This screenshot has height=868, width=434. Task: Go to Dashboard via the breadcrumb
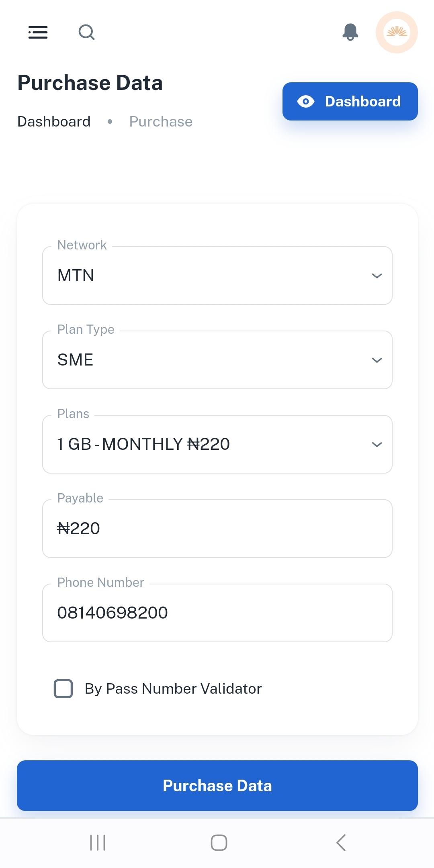click(x=54, y=122)
